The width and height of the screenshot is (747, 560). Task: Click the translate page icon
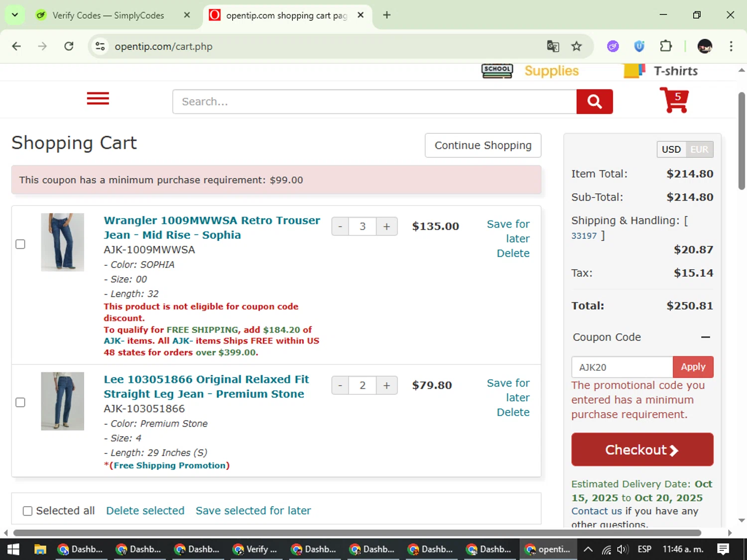[x=553, y=46]
